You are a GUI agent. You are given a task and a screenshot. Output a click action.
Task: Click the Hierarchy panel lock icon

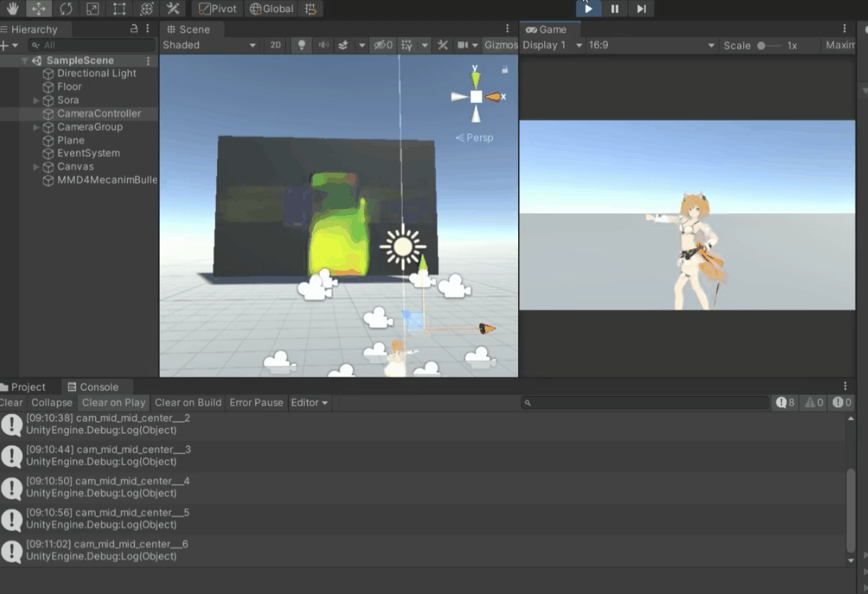click(x=134, y=29)
